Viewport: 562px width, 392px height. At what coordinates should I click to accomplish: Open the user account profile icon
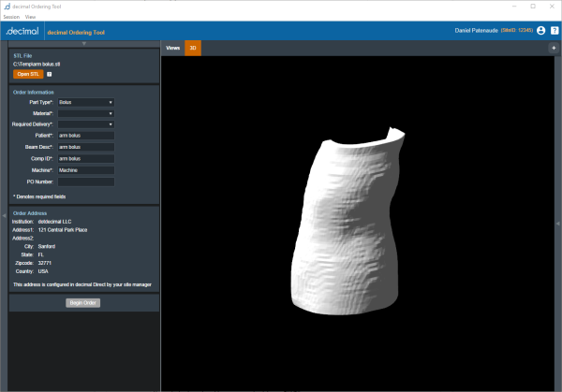click(540, 31)
